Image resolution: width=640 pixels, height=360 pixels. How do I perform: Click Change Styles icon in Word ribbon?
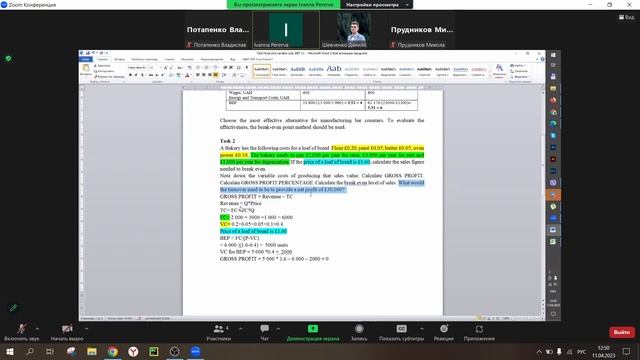(499, 70)
